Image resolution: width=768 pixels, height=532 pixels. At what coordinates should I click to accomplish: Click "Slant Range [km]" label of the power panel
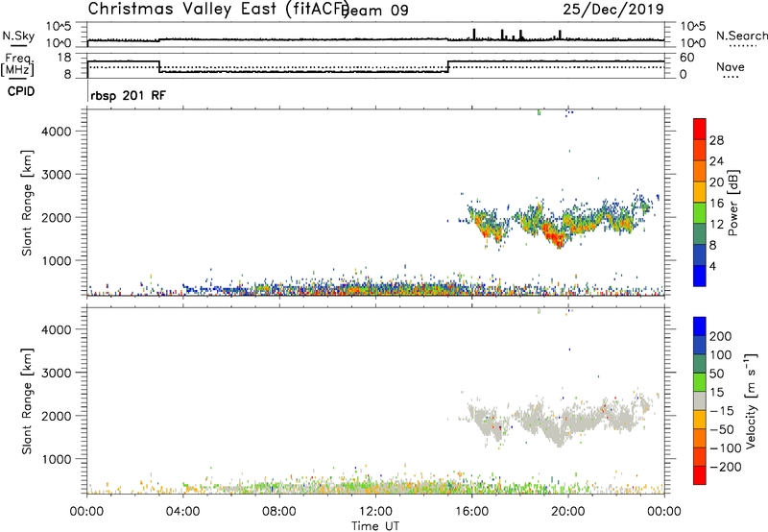click(27, 203)
